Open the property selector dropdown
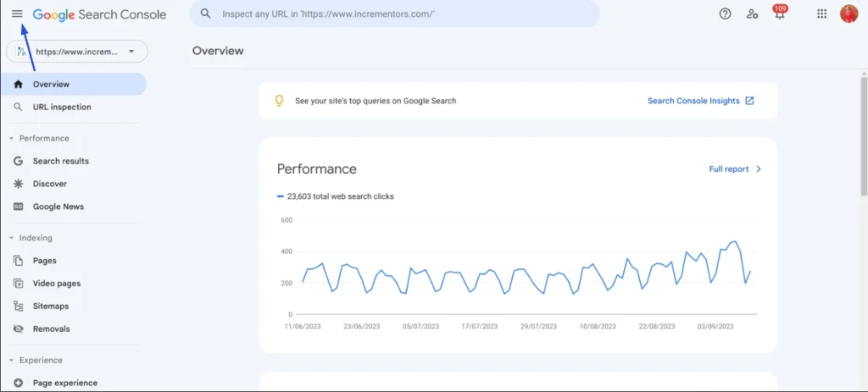 pos(77,52)
